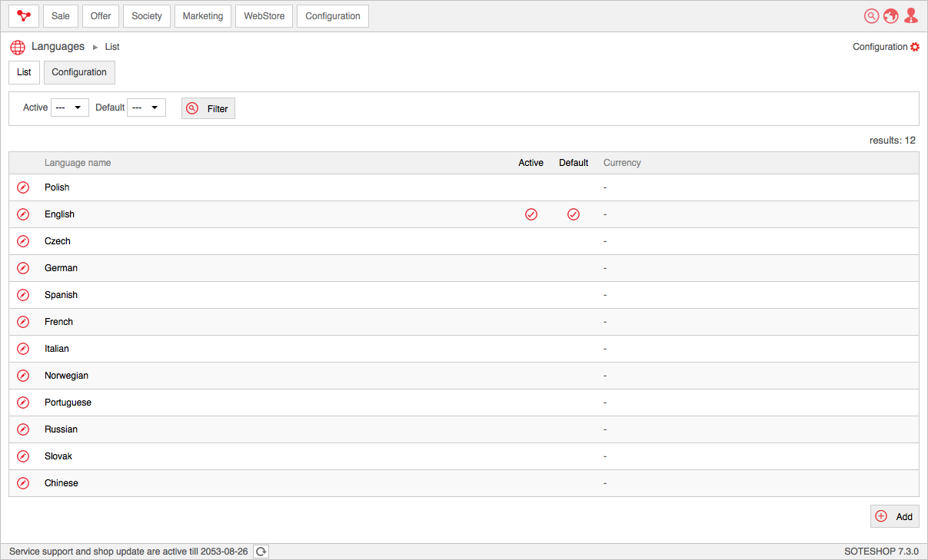Edit the Chinese language row
The width and height of the screenshot is (928, 560).
click(x=23, y=483)
